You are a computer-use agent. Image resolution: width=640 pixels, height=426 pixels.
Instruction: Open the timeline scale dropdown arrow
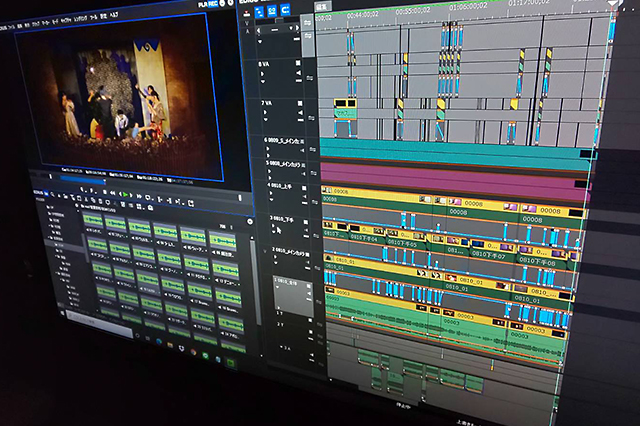tap(291, 28)
